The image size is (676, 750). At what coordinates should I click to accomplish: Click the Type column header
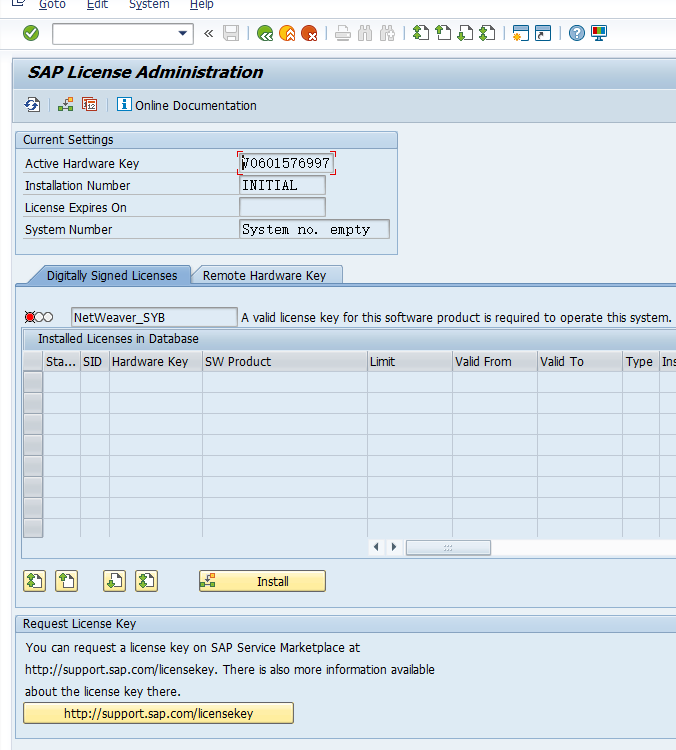pyautogui.click(x=641, y=362)
